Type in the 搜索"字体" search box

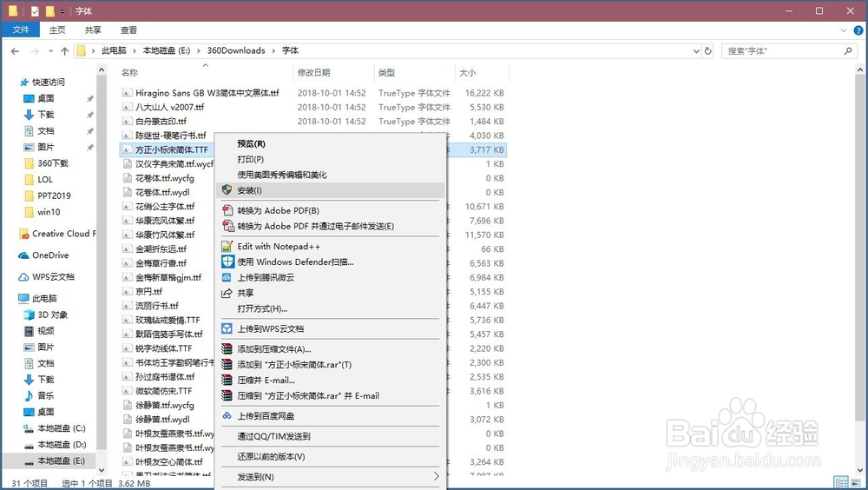[x=783, y=51]
